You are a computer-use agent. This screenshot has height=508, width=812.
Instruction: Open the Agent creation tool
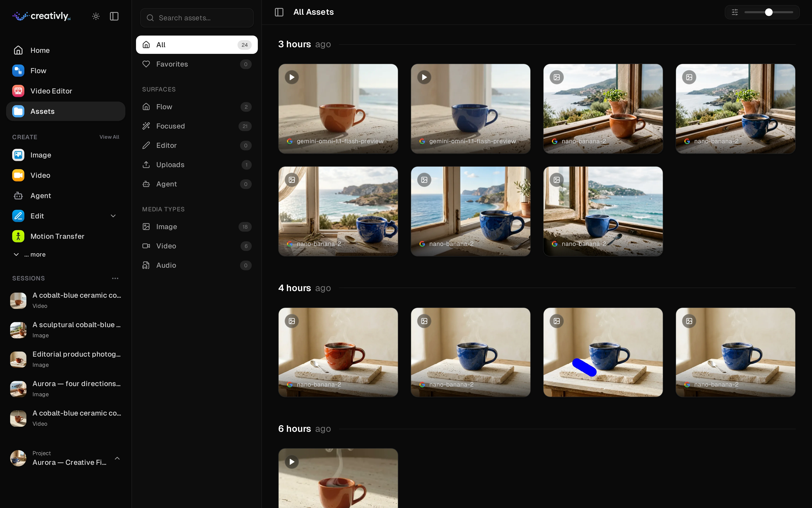(66, 196)
